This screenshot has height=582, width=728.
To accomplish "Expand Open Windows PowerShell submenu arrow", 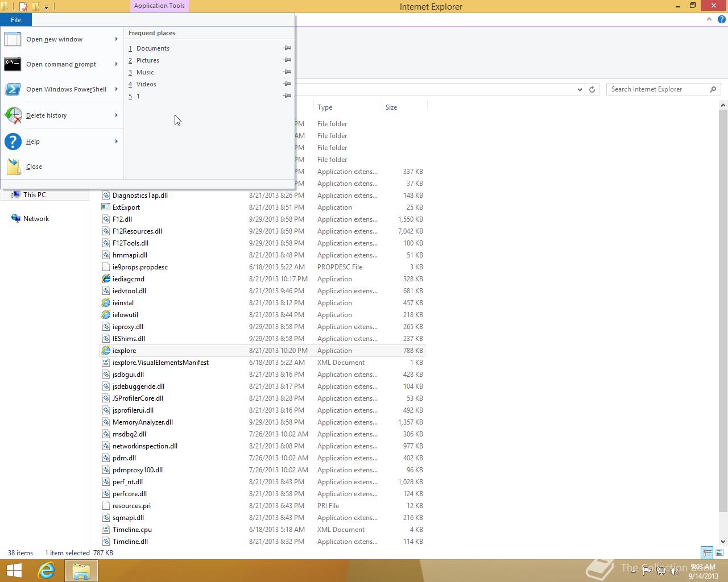I will point(116,89).
